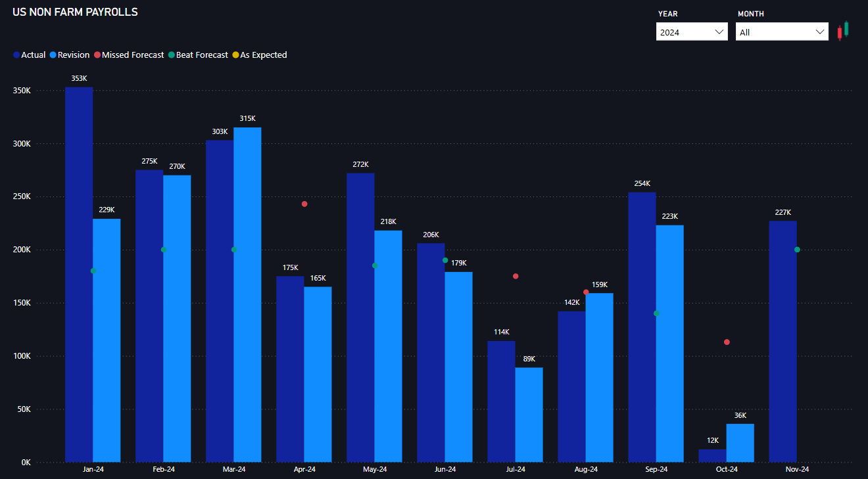
Task: Click the Revision legend entry
Action: click(x=69, y=55)
